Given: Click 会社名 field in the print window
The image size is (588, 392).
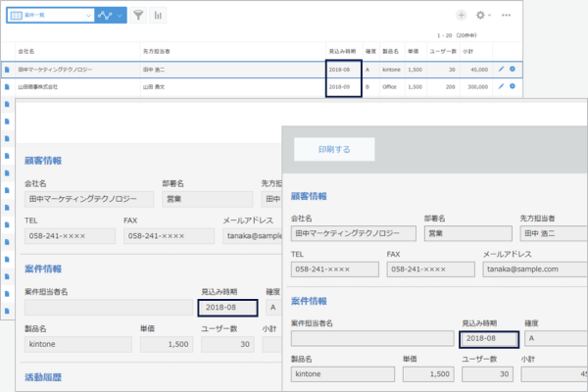Looking at the screenshot, I should coord(353,233).
